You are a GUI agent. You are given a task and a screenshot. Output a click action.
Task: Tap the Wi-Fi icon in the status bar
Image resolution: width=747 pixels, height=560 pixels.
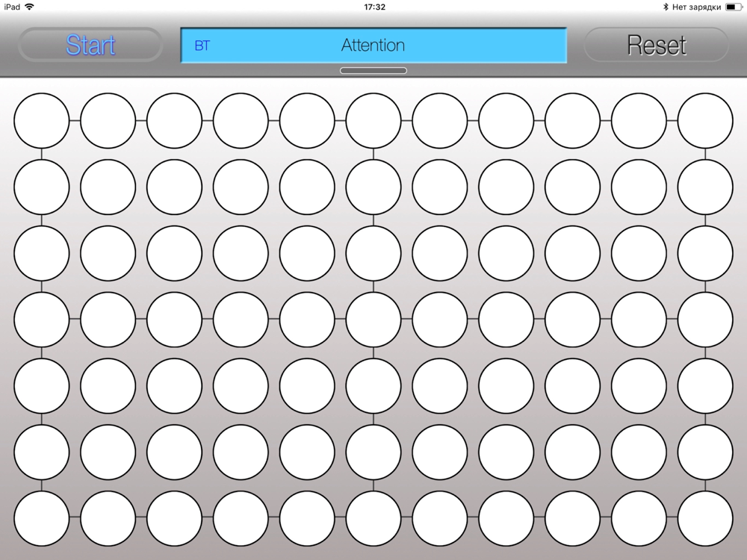pos(30,7)
